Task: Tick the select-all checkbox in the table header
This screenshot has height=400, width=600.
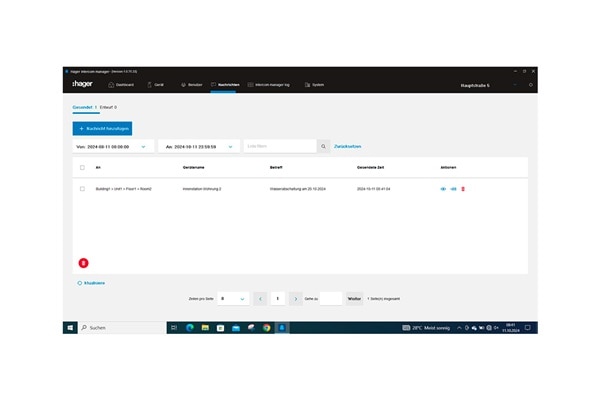Action: click(x=82, y=167)
